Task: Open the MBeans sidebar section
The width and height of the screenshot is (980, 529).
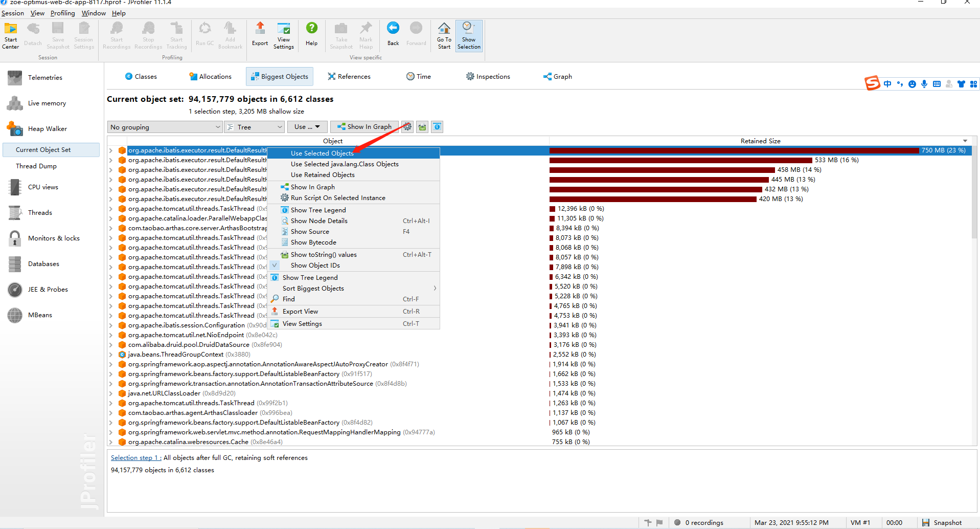Action: coord(40,315)
